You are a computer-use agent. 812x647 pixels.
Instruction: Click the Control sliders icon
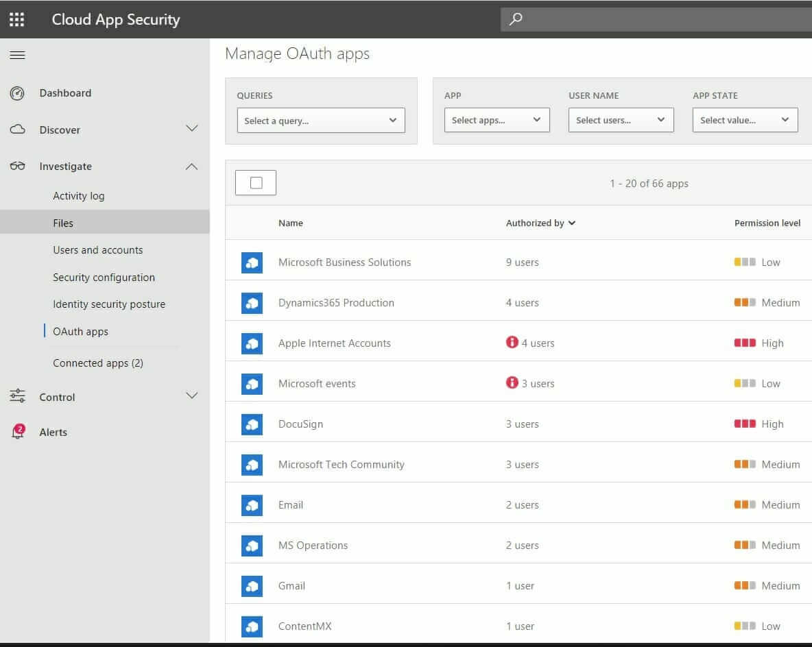[17, 396]
